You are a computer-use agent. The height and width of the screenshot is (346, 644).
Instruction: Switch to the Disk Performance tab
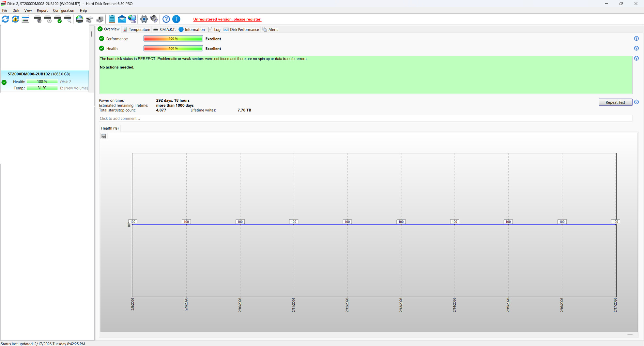coord(241,29)
